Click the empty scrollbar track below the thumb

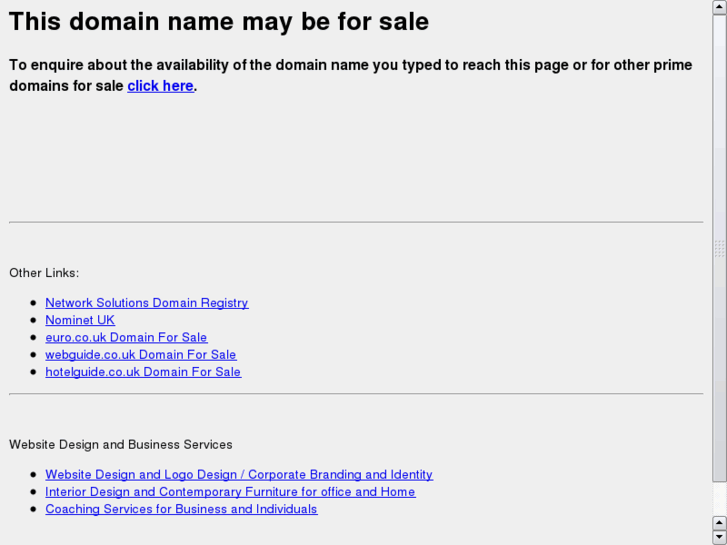(x=719, y=500)
